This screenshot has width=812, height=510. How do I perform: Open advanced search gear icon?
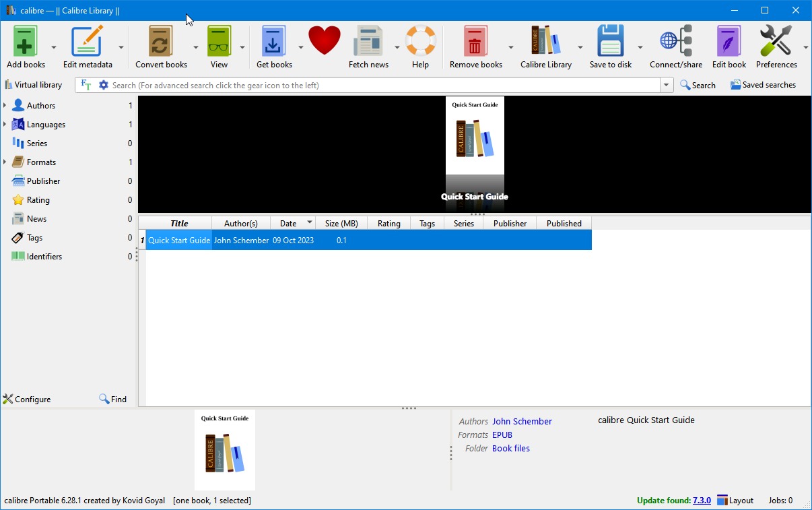click(x=103, y=85)
